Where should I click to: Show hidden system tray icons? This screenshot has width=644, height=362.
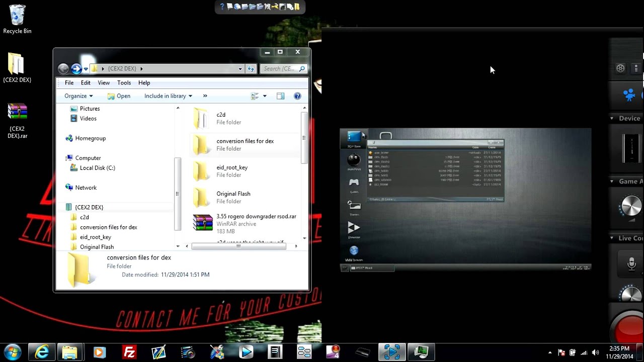550,352
